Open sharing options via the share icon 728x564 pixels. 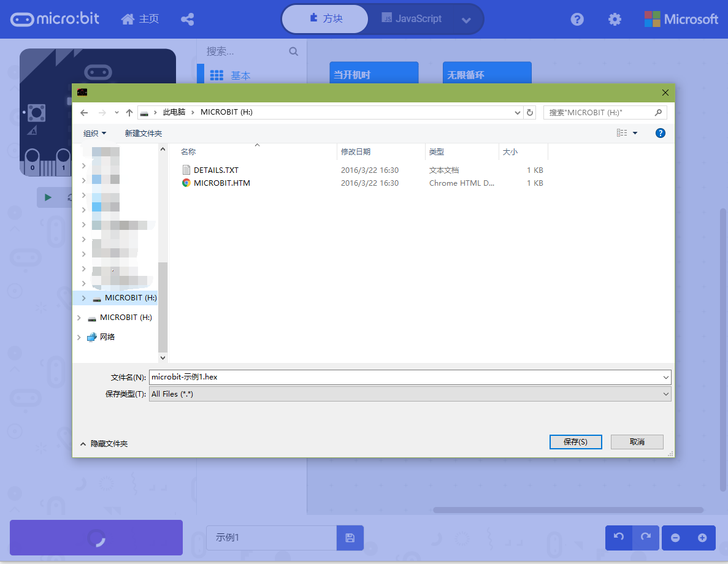[x=188, y=19]
